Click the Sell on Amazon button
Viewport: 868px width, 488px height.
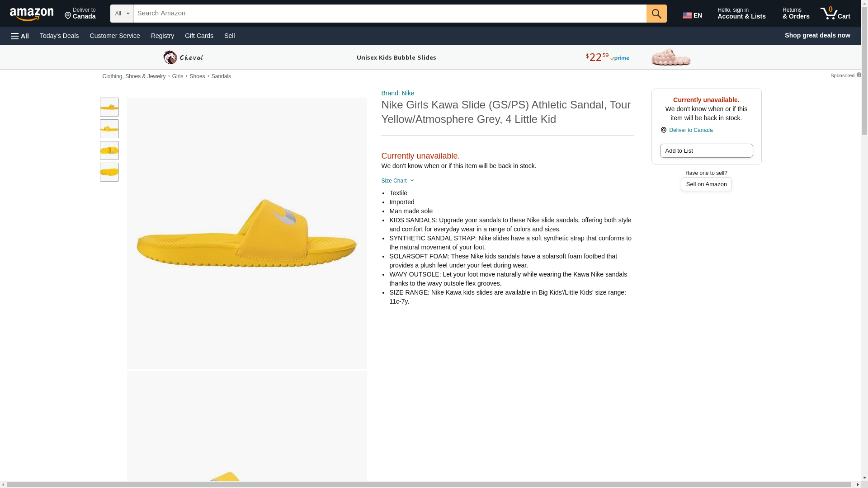pyautogui.click(x=706, y=184)
